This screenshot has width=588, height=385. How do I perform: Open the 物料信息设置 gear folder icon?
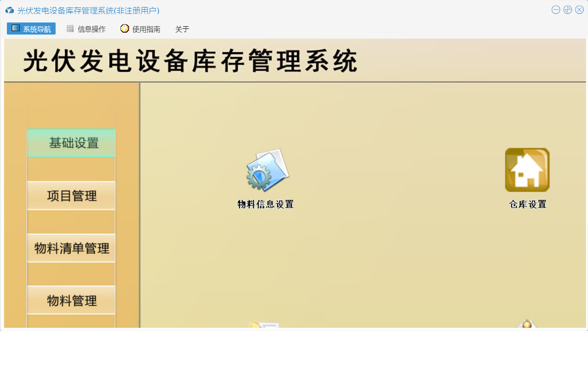coord(267,170)
